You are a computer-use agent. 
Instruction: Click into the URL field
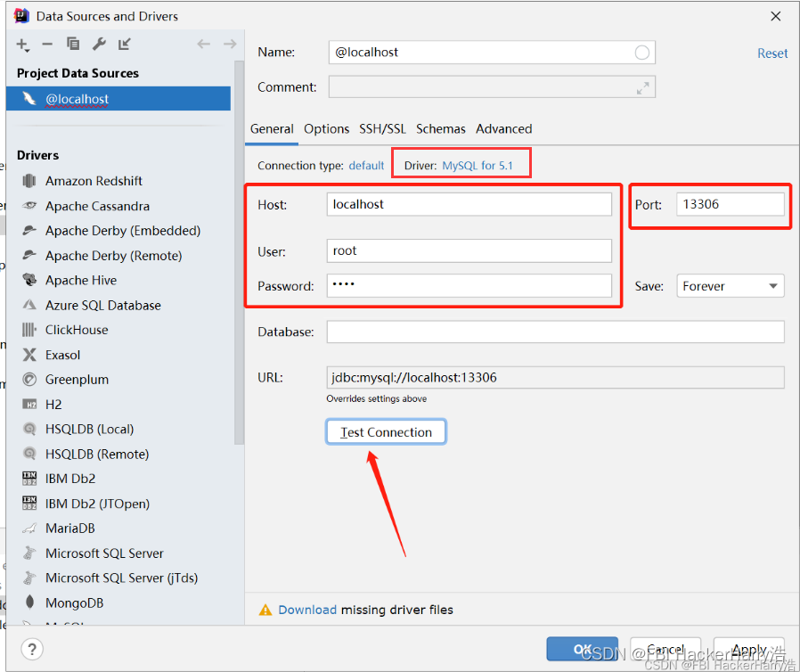point(556,378)
